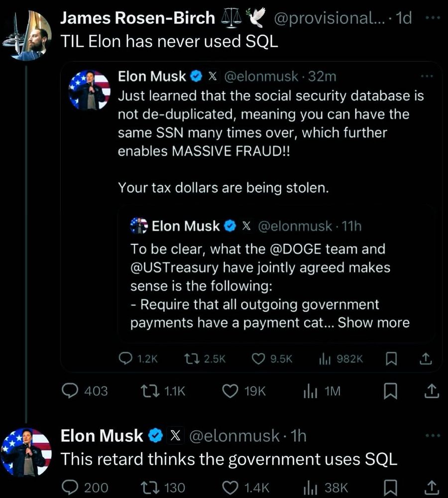The height and width of the screenshot is (498, 448).
Task: Like the post with 19K likes
Action: (230, 391)
